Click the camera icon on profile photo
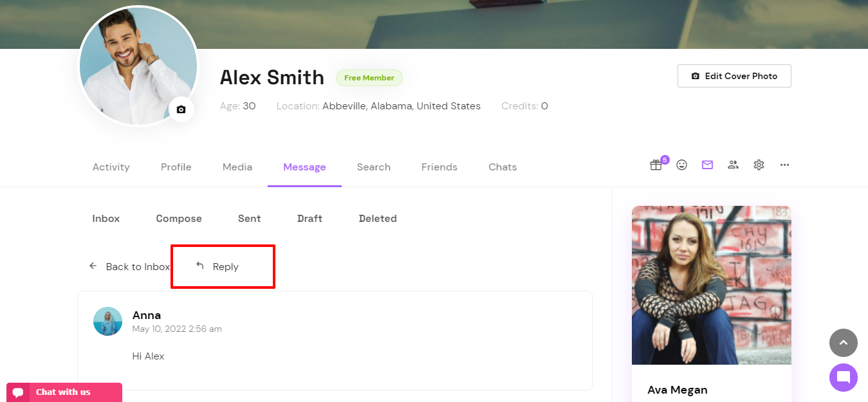 [181, 109]
